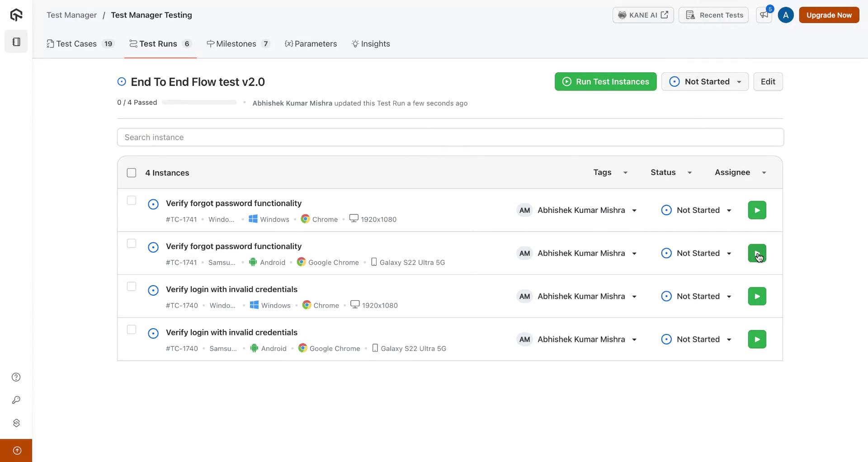
Task: Click the Run Test Instances button
Action: (605, 82)
